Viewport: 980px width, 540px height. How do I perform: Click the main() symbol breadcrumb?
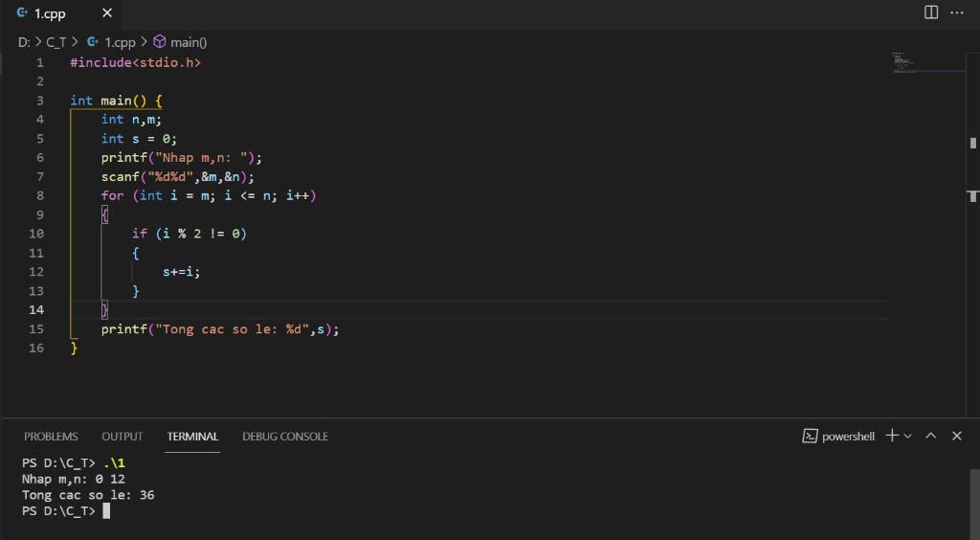tap(189, 42)
